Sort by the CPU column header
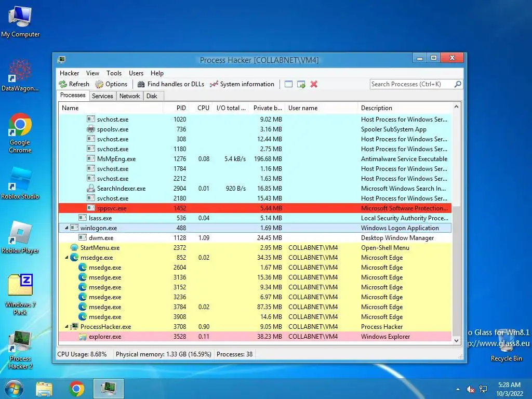Image resolution: width=532 pixels, height=399 pixels. tap(201, 108)
